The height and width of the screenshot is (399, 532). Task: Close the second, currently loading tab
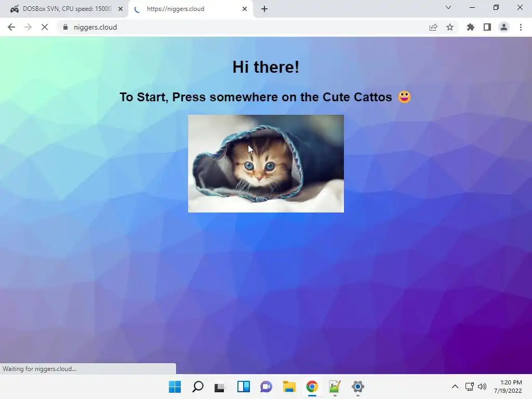(245, 9)
